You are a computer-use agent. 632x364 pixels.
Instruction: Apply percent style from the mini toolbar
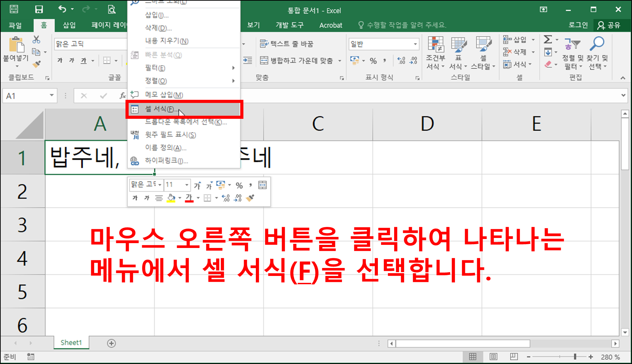(x=239, y=185)
